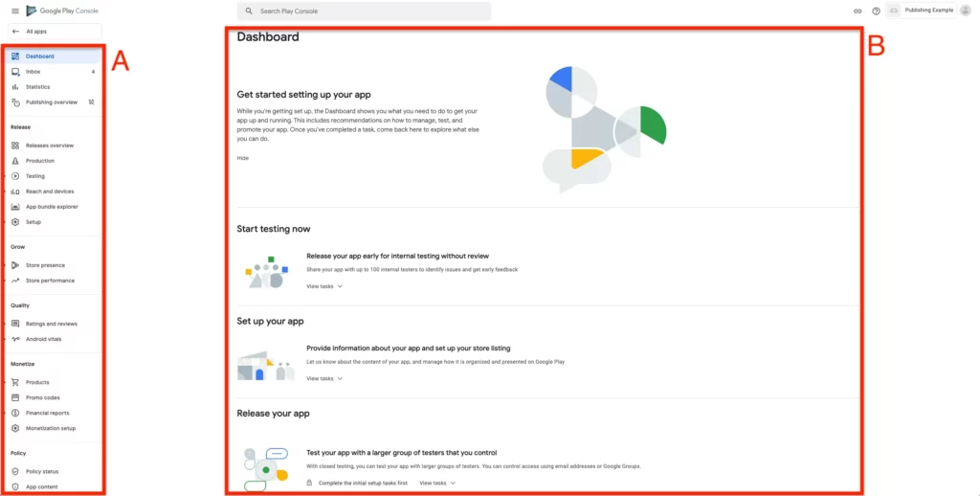Click Hide under Get started text
This screenshot has height=496, width=980.
[242, 158]
